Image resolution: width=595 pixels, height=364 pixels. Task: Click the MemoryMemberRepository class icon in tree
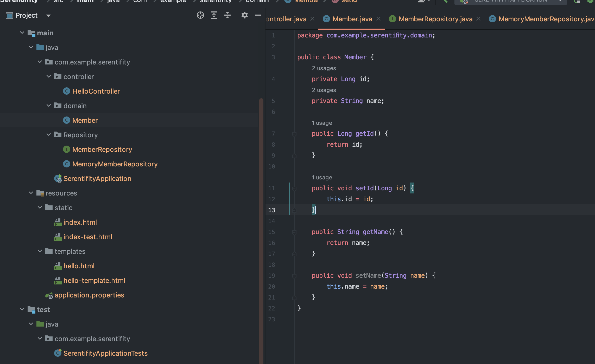tap(67, 164)
